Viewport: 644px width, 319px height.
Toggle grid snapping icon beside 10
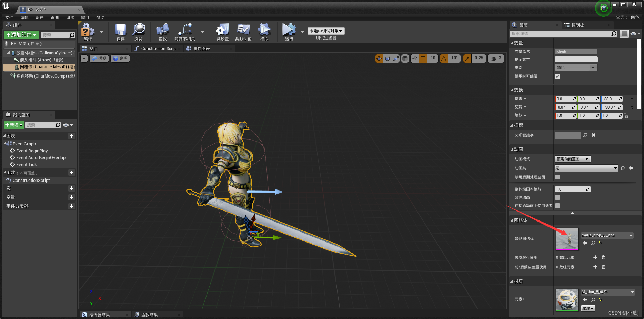423,59
